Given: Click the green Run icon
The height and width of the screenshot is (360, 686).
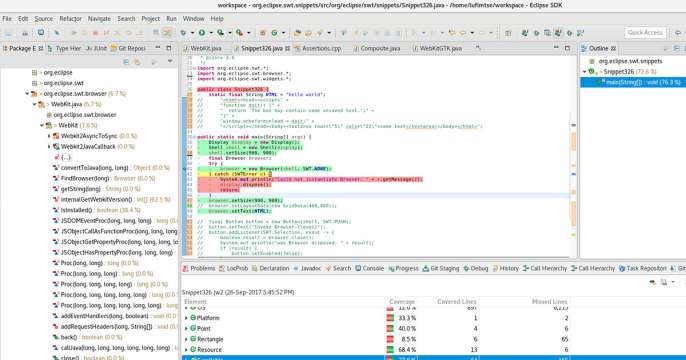Looking at the screenshot, I should [x=202, y=33].
